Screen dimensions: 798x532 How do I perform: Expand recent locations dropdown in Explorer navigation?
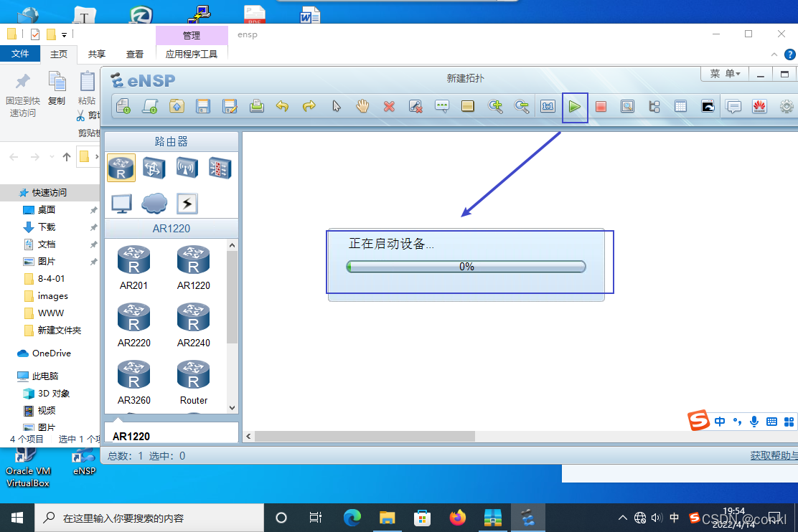[x=52, y=156]
